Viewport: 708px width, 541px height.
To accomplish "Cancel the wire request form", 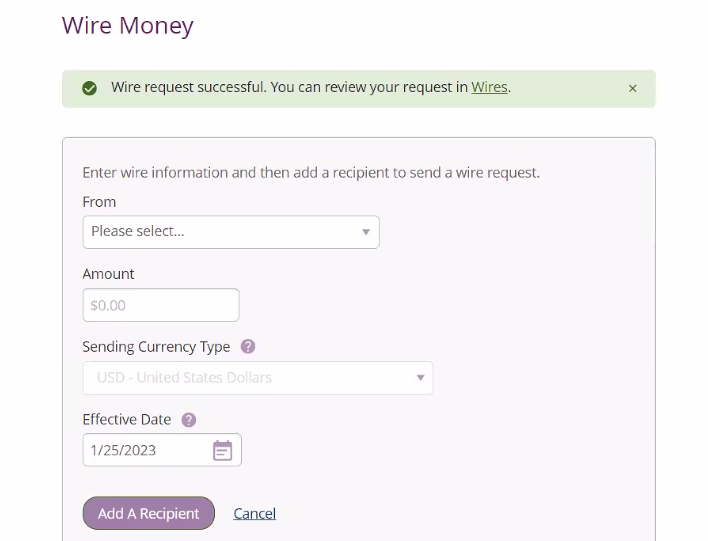I will point(255,513).
